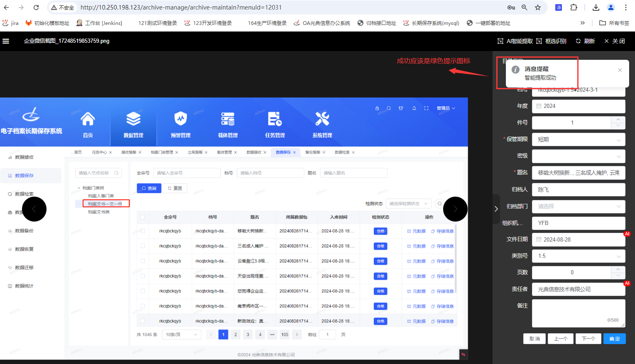Click the 题名 input field
The height and width of the screenshot is (364, 635).
[x=579, y=173]
